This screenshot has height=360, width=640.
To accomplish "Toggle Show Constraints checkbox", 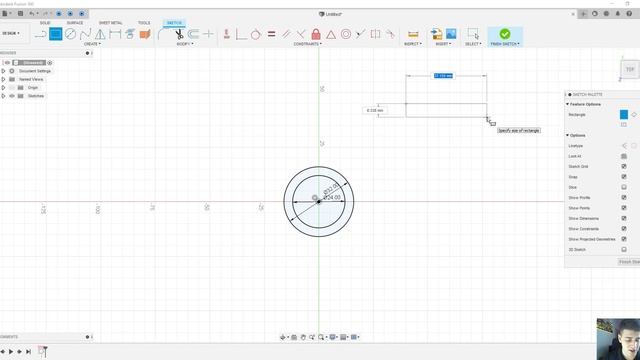I will [624, 229].
